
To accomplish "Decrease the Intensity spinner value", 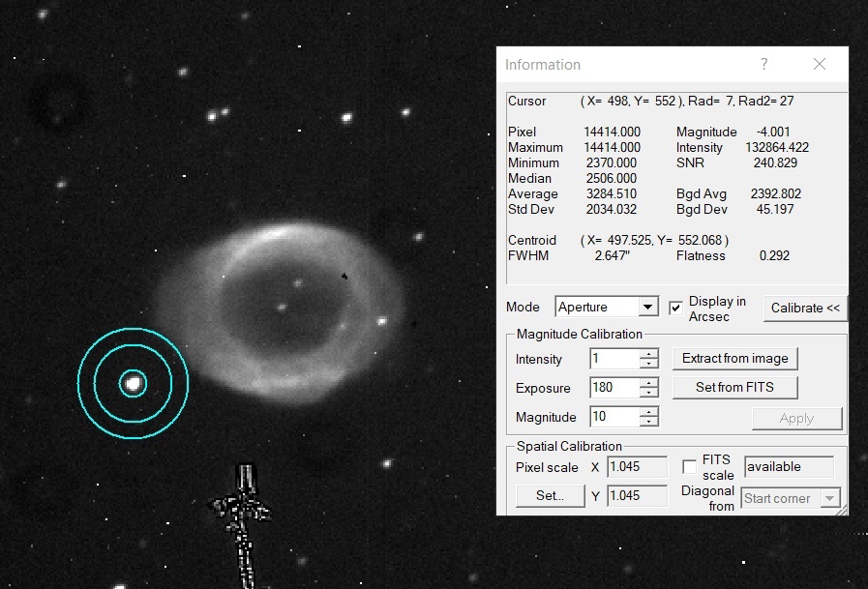I will 648,364.
